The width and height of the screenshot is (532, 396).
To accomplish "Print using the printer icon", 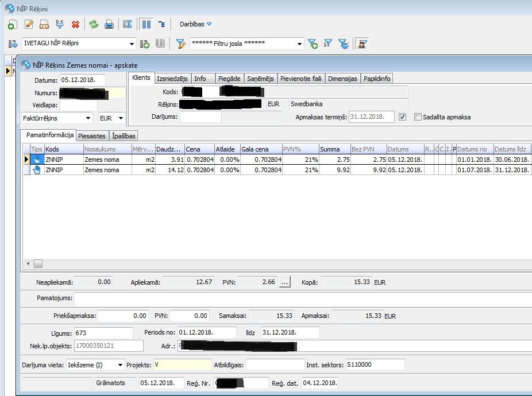I will click(109, 25).
